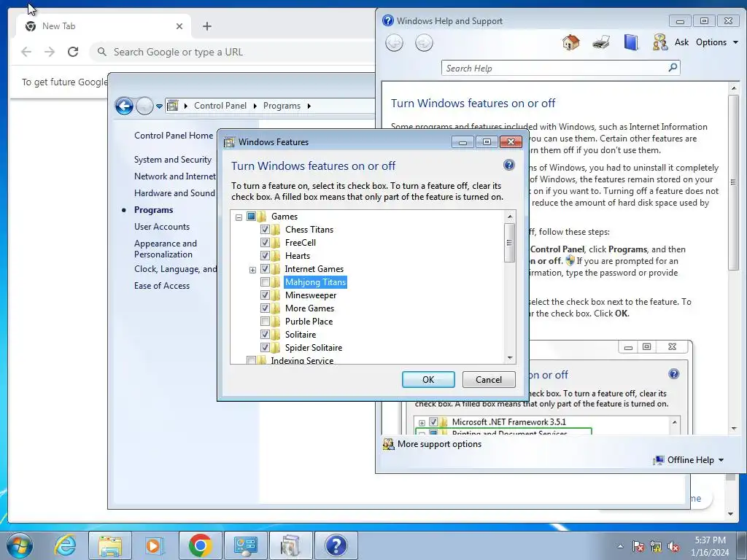Expand the Internet Games node
747x560 pixels.
[x=252, y=270]
